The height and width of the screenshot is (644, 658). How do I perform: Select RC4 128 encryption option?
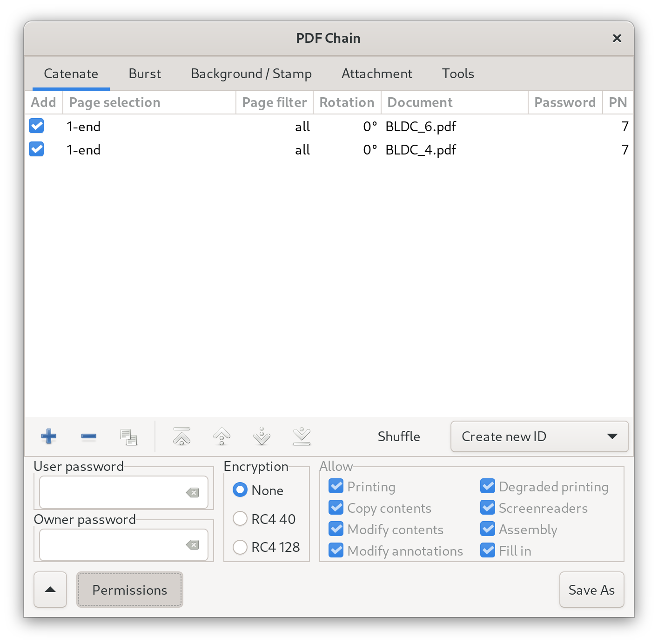tap(240, 547)
